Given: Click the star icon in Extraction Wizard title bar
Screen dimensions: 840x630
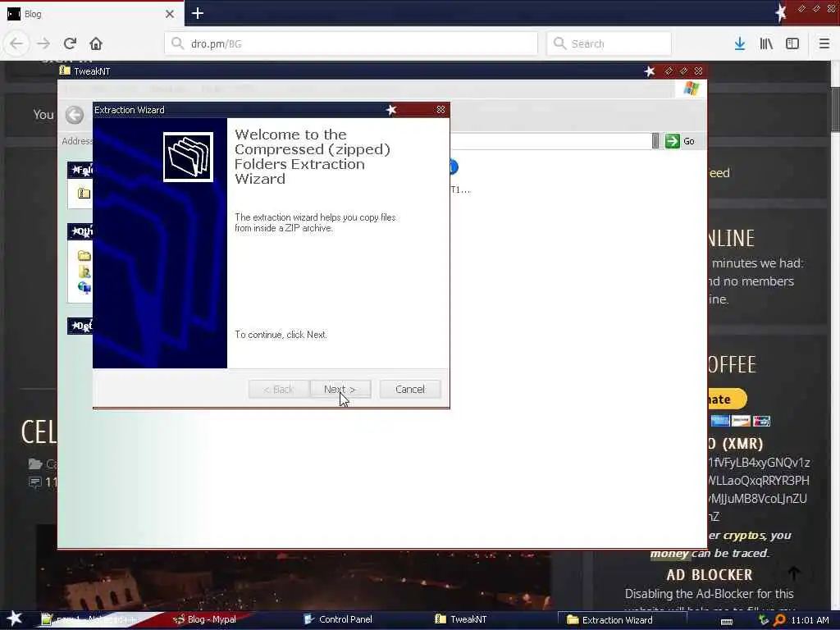Looking at the screenshot, I should 391,110.
